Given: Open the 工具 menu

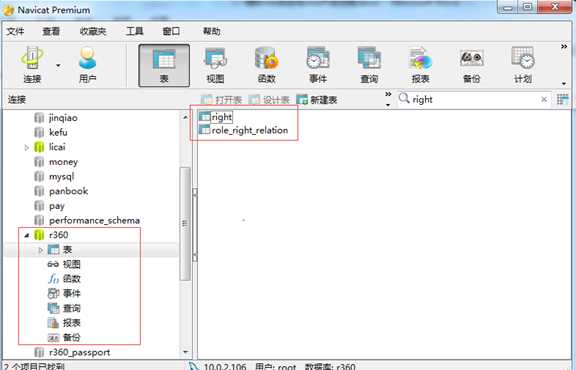Looking at the screenshot, I should click(135, 31).
